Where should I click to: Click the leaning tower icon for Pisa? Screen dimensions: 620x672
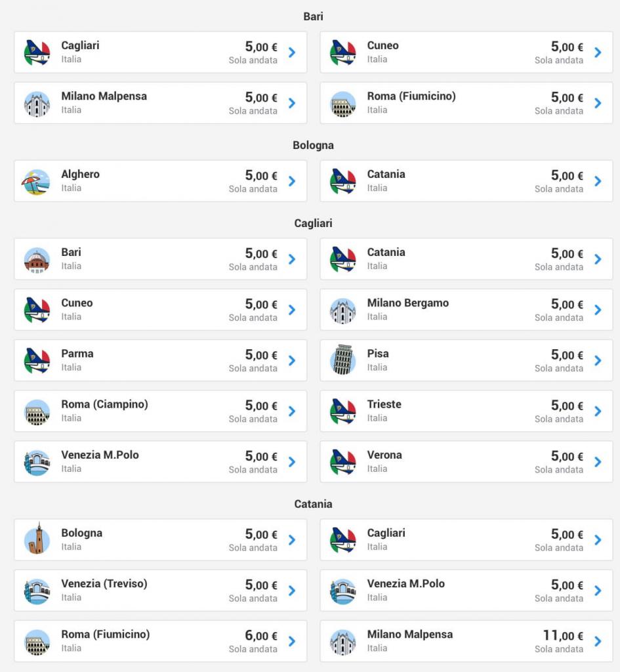[x=342, y=360]
